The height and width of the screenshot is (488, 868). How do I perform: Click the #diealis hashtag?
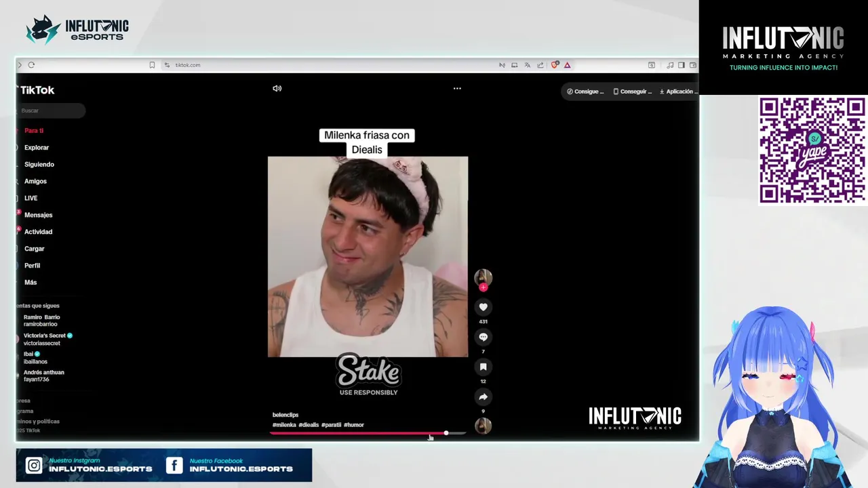click(309, 425)
